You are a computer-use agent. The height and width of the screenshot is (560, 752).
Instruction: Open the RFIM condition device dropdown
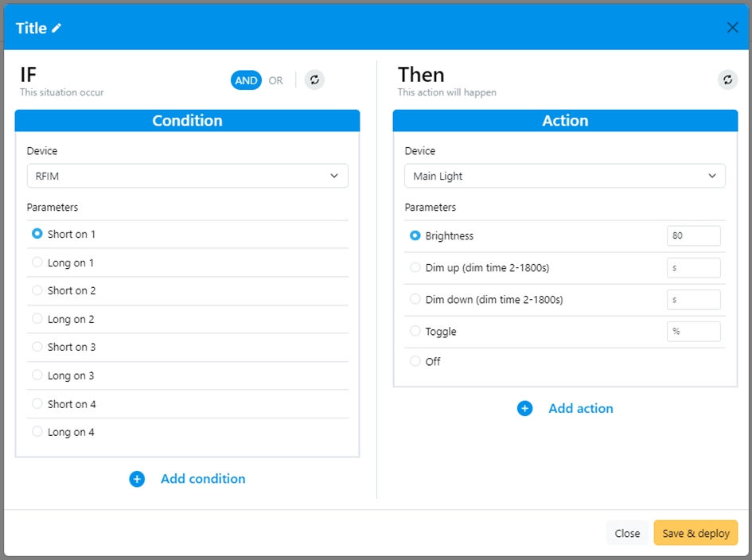coord(187,176)
